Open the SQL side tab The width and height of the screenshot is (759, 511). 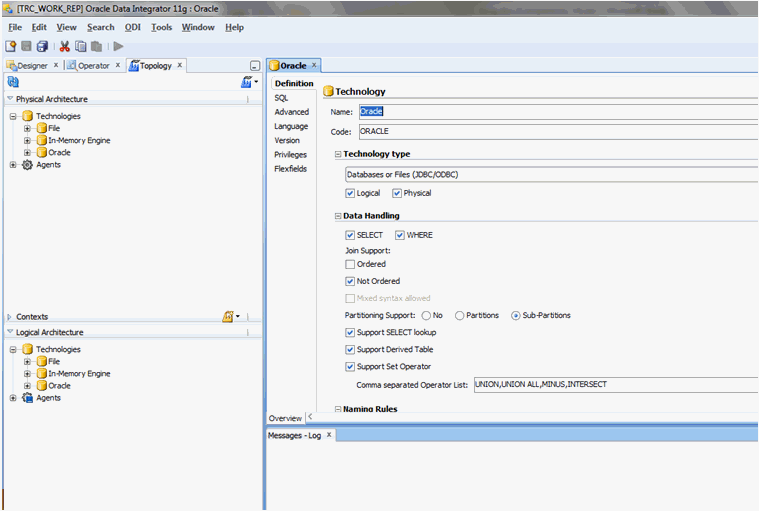tap(281, 98)
